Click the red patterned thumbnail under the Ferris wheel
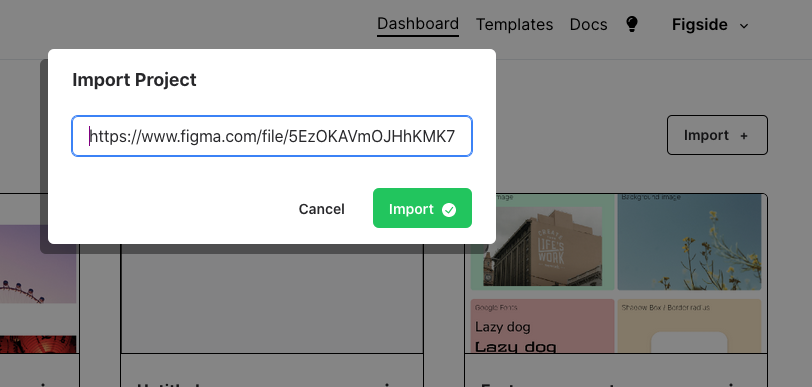This screenshot has height=387, width=812. click(x=38, y=344)
